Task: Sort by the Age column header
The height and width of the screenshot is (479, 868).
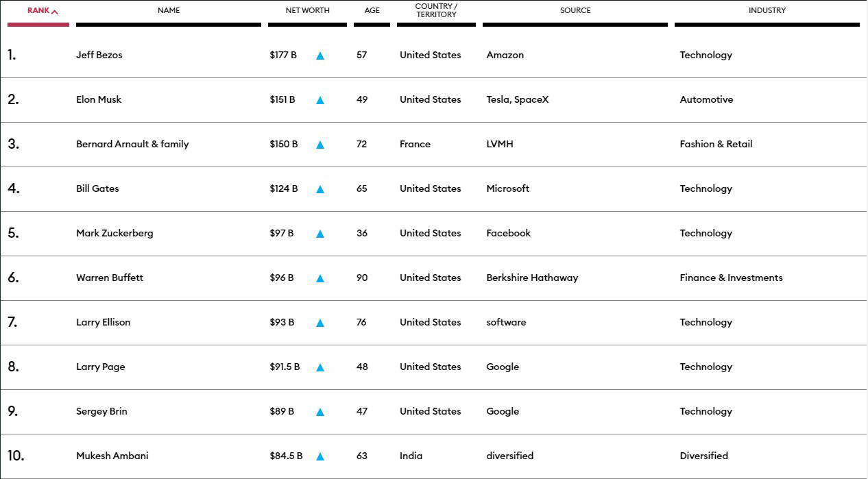Action: point(372,10)
